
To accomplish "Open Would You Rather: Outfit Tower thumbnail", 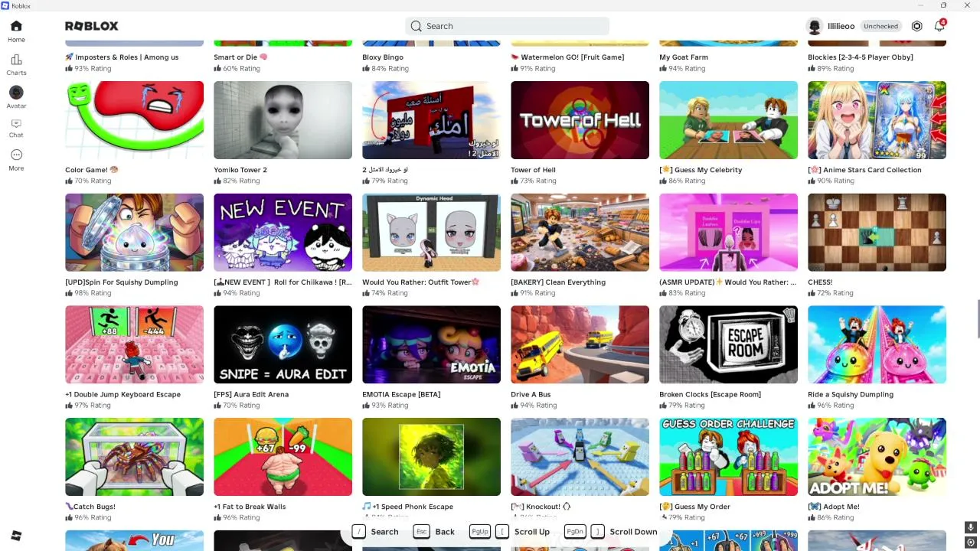I will click(431, 233).
